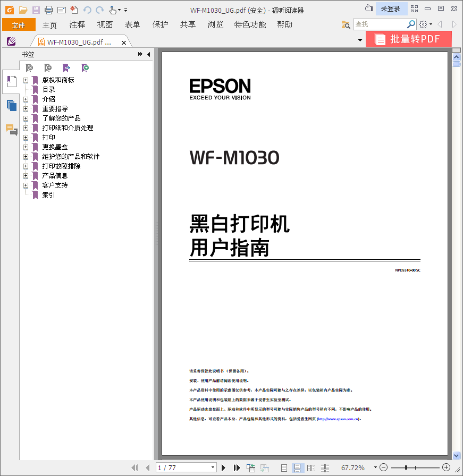Open the 索引 bookmark
The width and height of the screenshot is (463, 476).
point(48,195)
